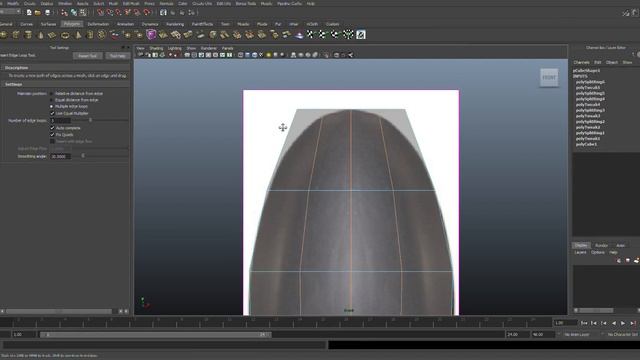Click the Open Scene folder icon
Image resolution: width=640 pixels, height=360 pixels.
tap(38, 13)
